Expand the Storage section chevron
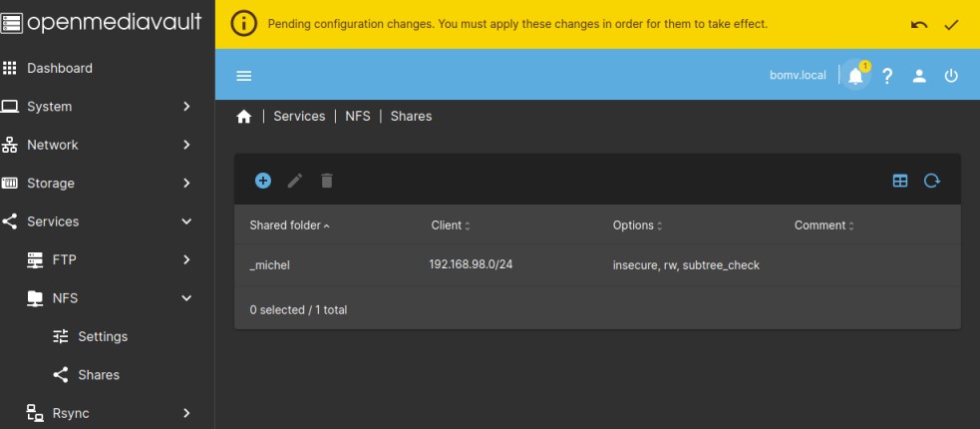 [x=186, y=183]
